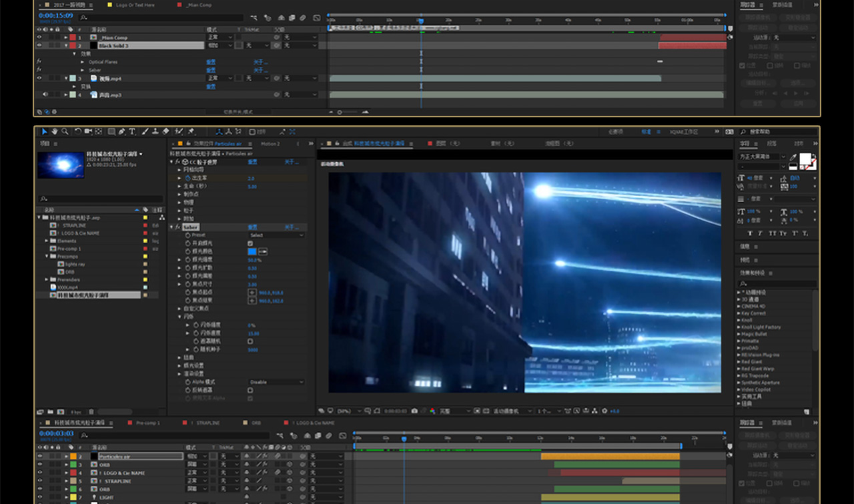This screenshot has width=854, height=504.
Task: Toggle the checkbox below the Saber Preset row
Action: point(250,243)
